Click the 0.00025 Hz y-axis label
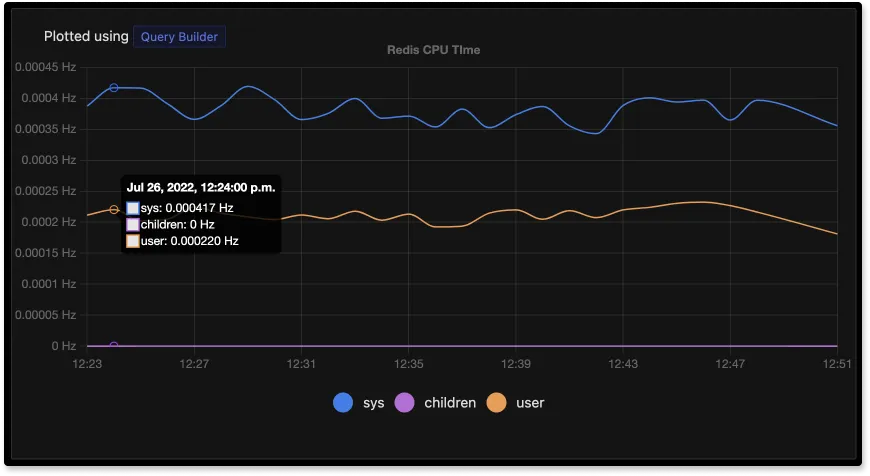This screenshot has width=870, height=476. [x=45, y=191]
